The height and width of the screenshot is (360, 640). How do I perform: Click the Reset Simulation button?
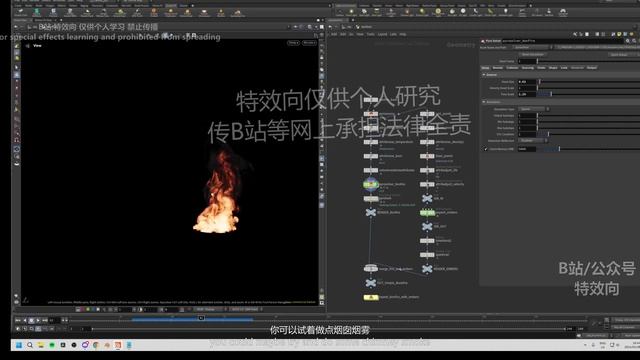click(533, 54)
